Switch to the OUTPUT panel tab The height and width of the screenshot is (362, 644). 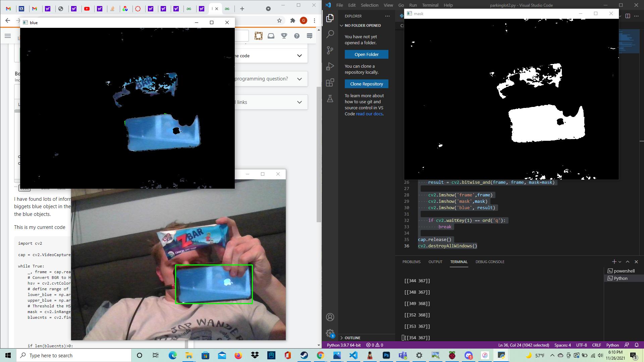coord(435,262)
